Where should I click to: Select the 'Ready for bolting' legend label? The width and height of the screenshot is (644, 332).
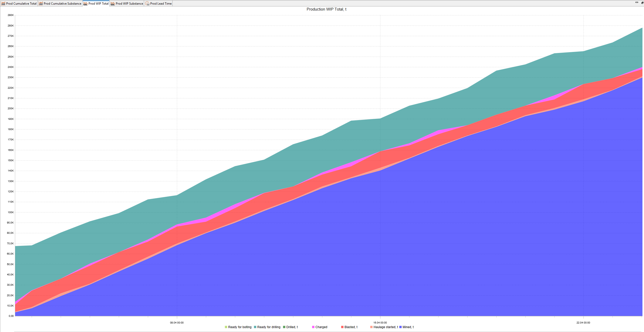(240, 327)
